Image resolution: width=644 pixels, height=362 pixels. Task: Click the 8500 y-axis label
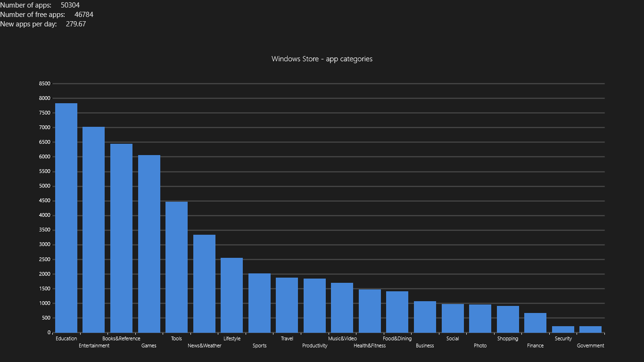click(x=44, y=84)
